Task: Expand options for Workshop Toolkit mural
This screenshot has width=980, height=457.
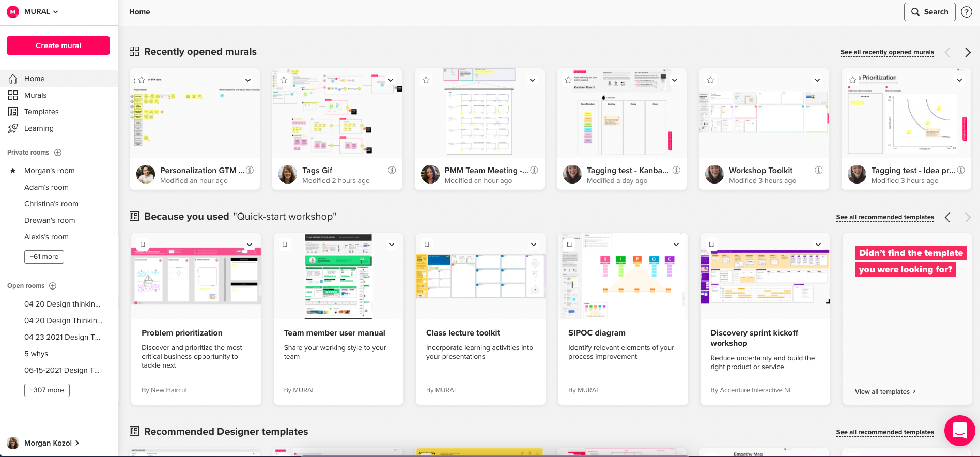Action: 817,80
